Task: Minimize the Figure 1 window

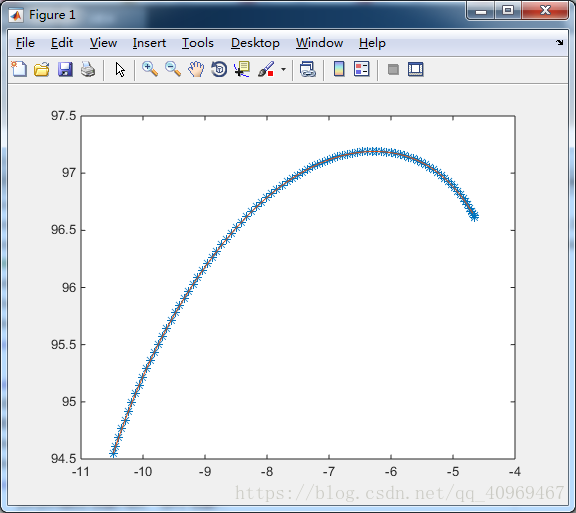Action: pos(480,11)
